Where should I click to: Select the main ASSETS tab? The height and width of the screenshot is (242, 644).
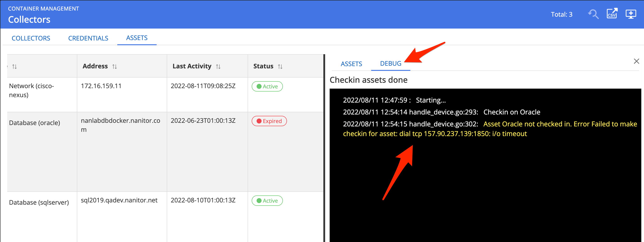point(137,38)
